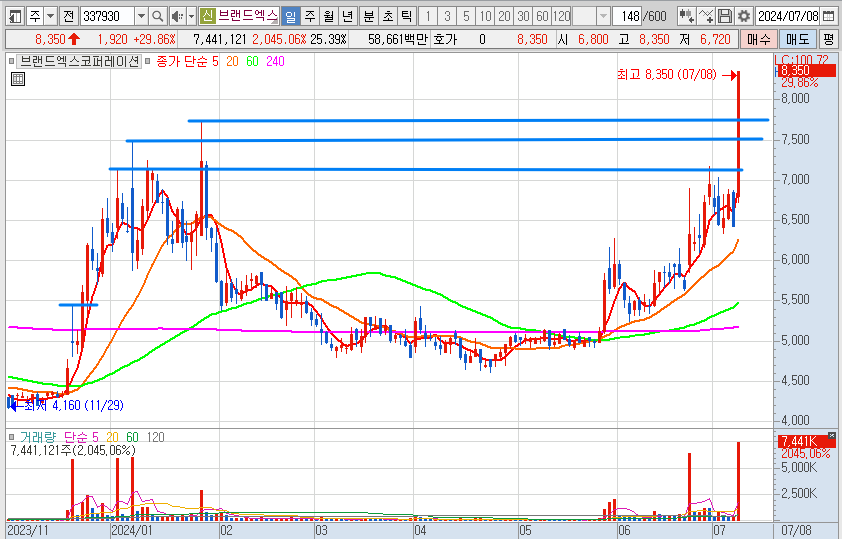Click the green 신 badge icon
This screenshot has height=539, width=842.
click(x=207, y=16)
